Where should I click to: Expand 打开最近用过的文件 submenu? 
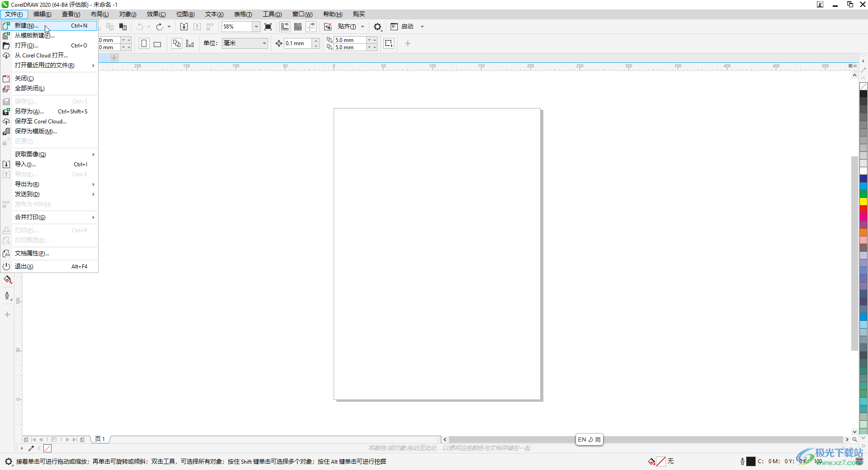pyautogui.click(x=49, y=65)
